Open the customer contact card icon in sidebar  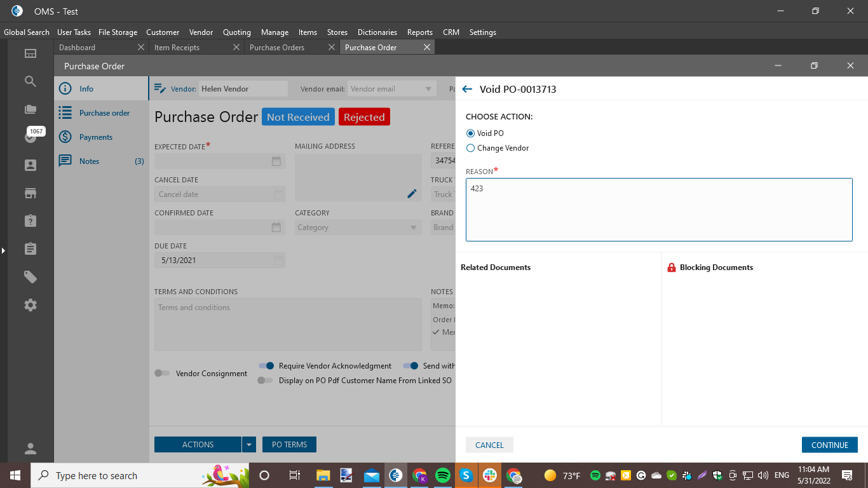pos(31,165)
